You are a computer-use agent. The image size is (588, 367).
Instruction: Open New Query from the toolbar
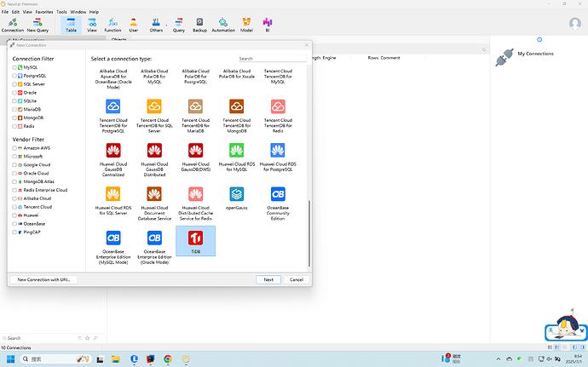point(37,25)
